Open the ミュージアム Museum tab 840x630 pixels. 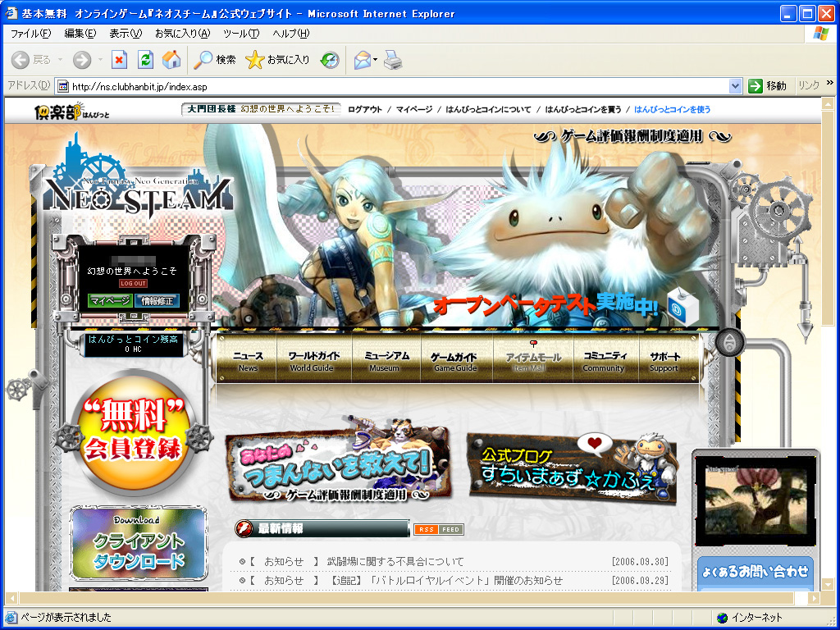point(386,361)
